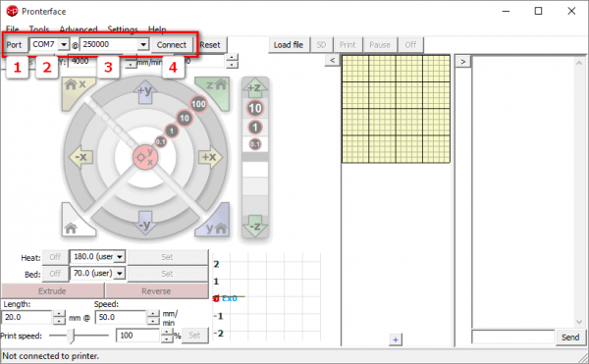
Task: Home the Y axis
Action: pyautogui.click(x=216, y=222)
